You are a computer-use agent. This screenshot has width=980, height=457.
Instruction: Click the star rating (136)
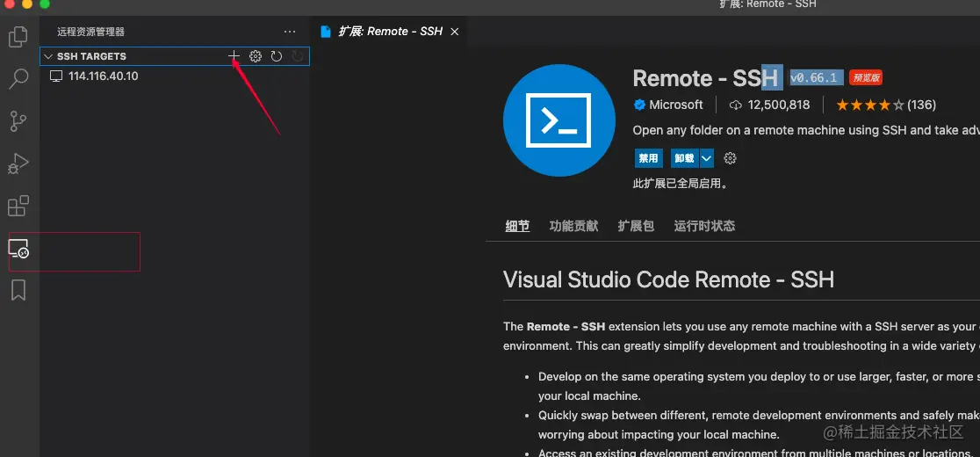(x=886, y=105)
